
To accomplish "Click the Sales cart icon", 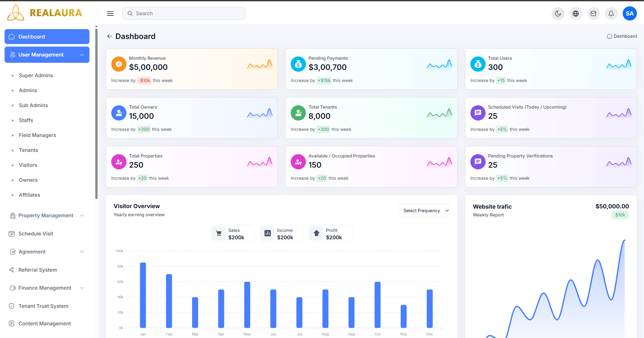I will 219,233.
